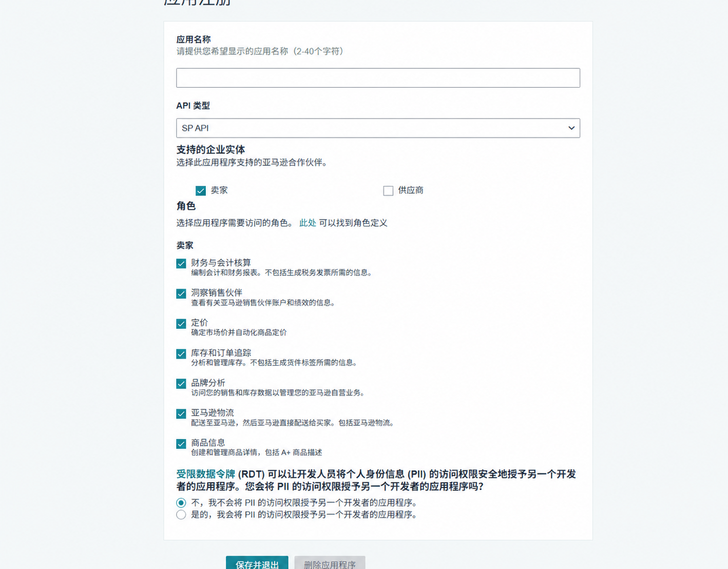Uncheck the 卖家 business entity checkbox
Viewport: 728px width, 569px height.
(x=201, y=191)
